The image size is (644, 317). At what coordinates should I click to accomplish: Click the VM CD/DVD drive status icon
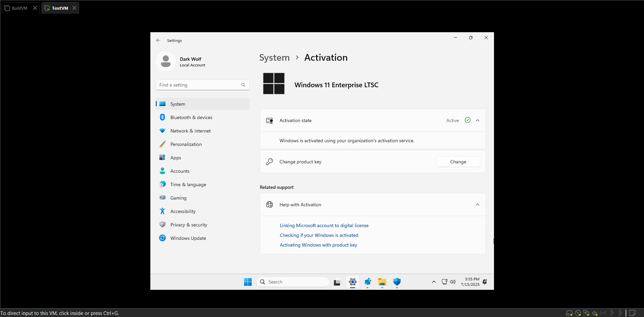tap(578, 313)
